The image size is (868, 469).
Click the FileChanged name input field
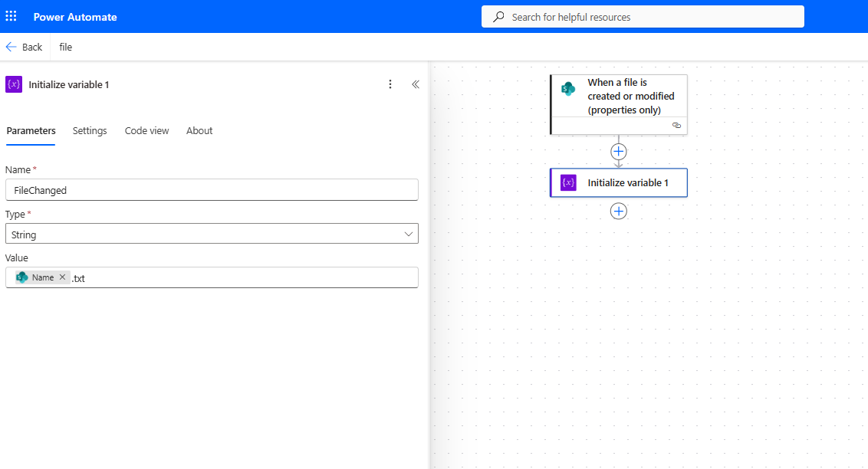(212, 190)
